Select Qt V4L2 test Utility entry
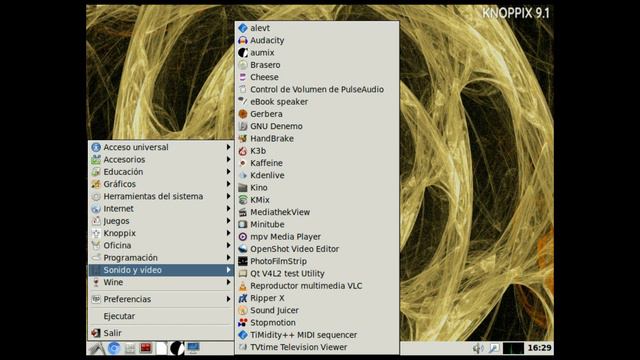640x360 pixels. (317, 273)
